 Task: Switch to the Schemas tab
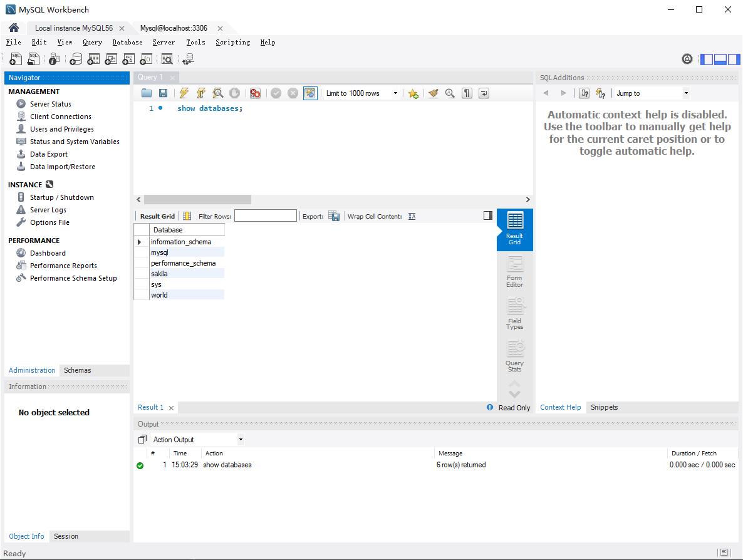[77, 370]
